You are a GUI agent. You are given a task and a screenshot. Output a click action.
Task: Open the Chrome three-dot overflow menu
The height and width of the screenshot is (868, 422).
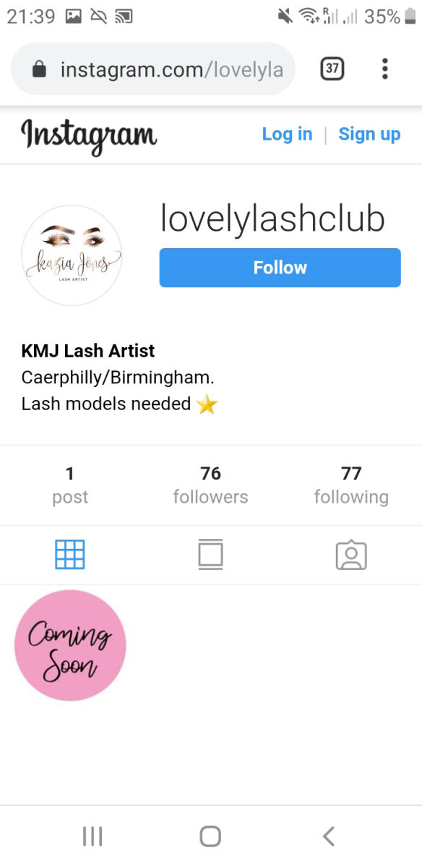point(385,69)
